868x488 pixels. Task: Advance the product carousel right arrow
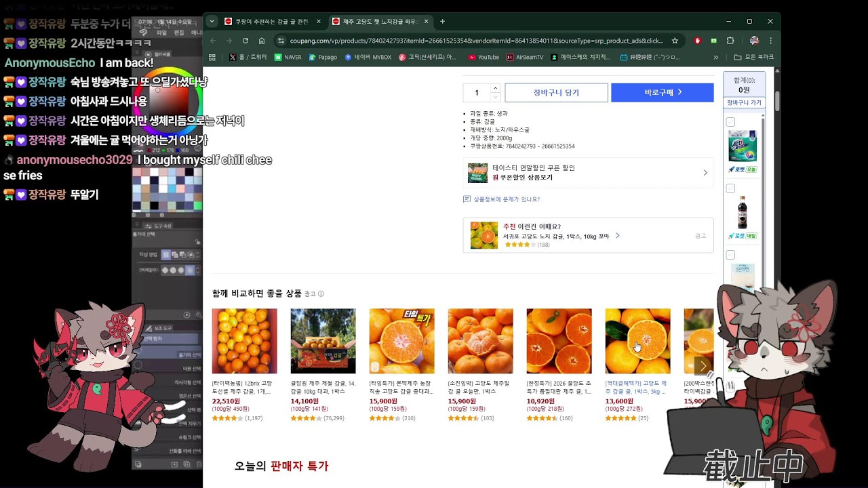(x=703, y=366)
